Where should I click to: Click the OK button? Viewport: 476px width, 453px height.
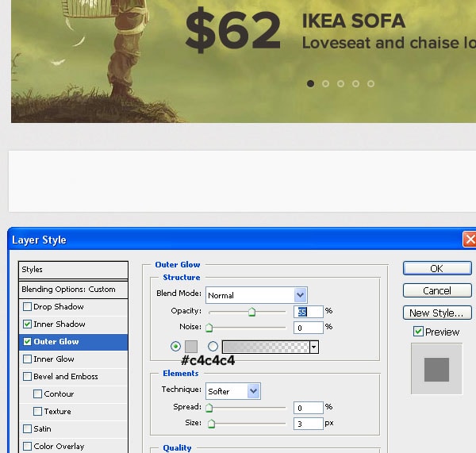click(x=437, y=268)
